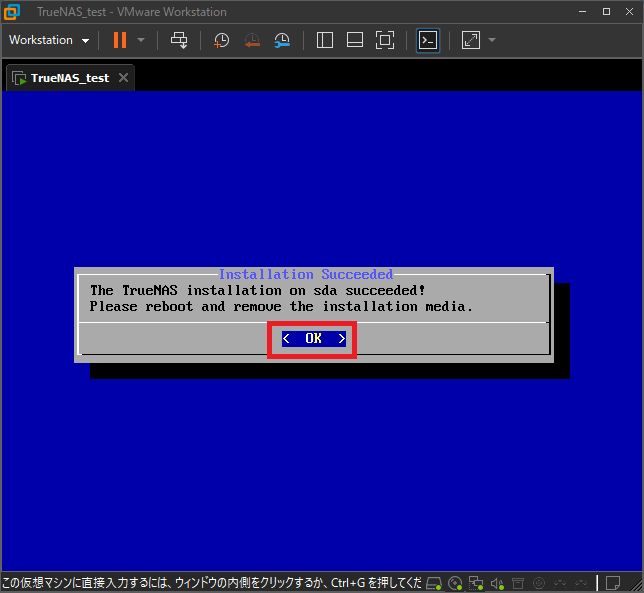Enter full screen mode
Viewport: 644px width, 593px height.
coord(385,40)
